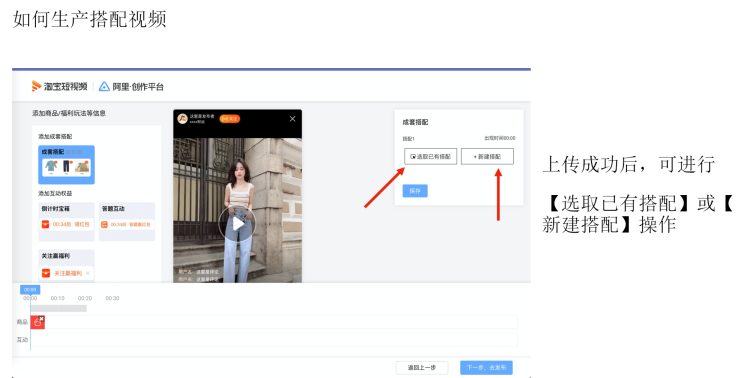Click the 00:20 timeline tick

pos(85,298)
